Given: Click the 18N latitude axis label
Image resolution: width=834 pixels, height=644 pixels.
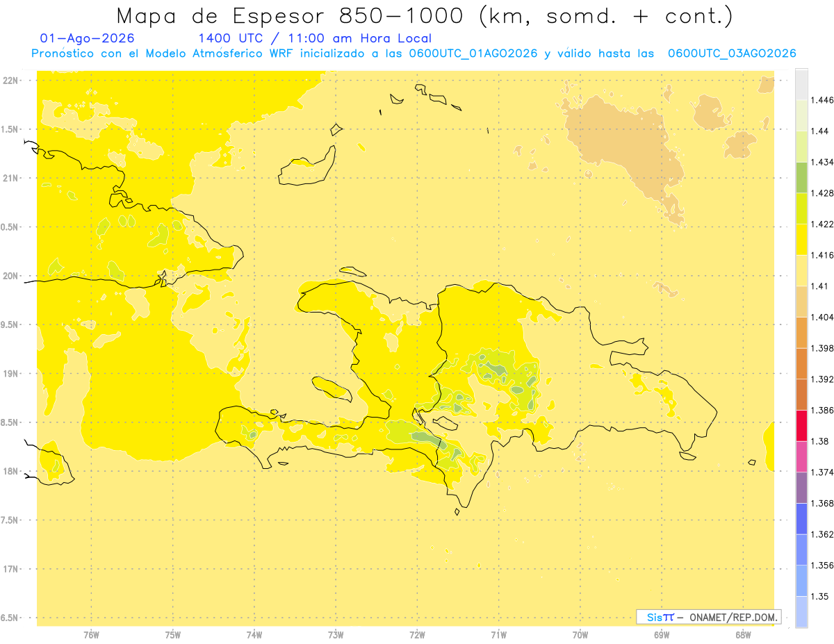Looking at the screenshot, I should click(11, 471).
